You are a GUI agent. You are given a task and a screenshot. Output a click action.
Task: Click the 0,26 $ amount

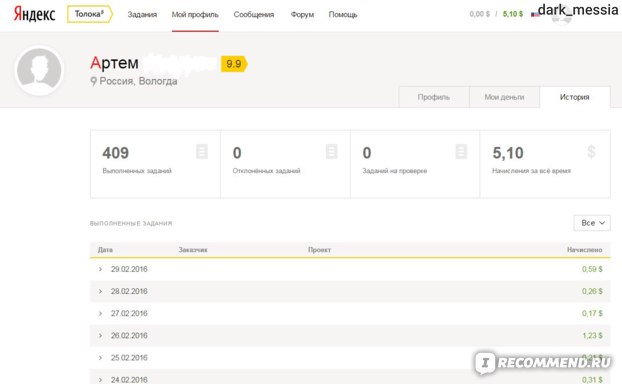[592, 292]
